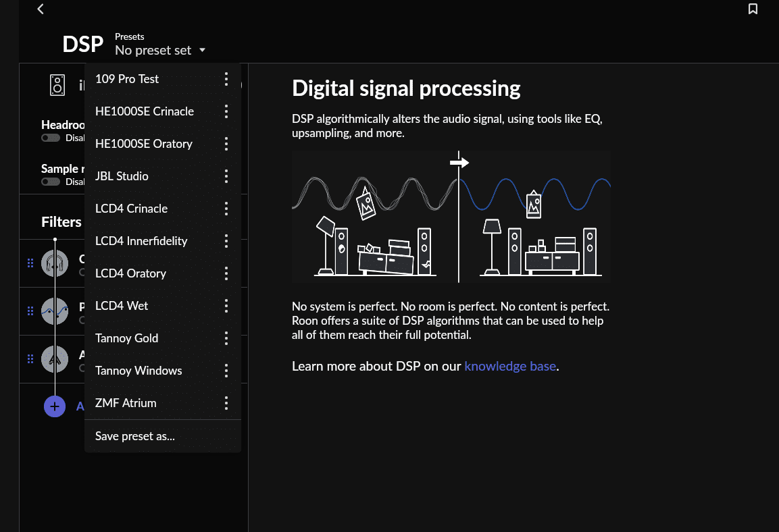The height and width of the screenshot is (532, 779).
Task: Open options for HE1000SE Crinacle preset
Action: point(226,111)
